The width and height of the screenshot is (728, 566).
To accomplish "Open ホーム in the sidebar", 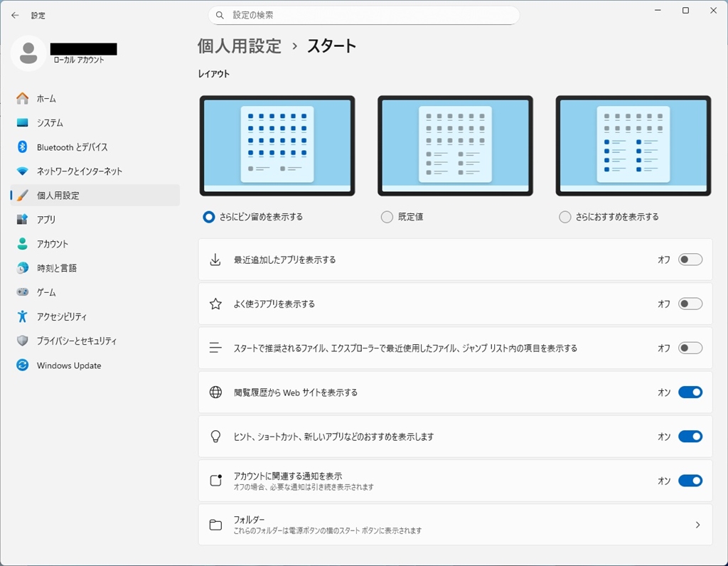I will coord(95,98).
